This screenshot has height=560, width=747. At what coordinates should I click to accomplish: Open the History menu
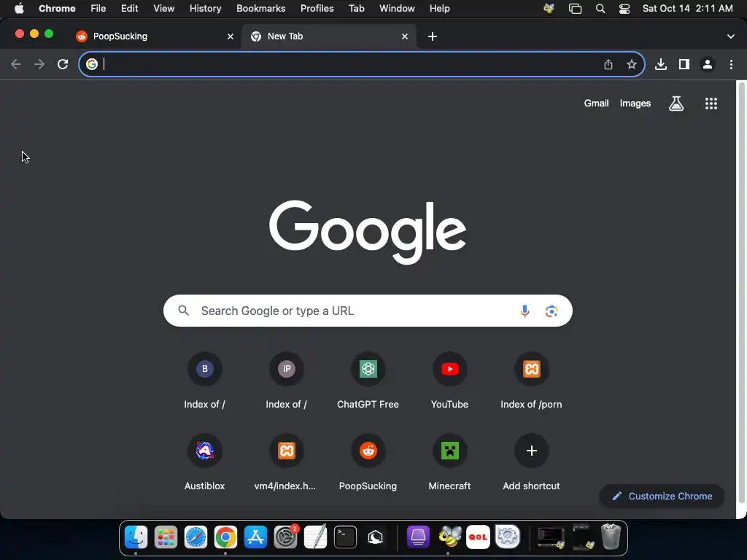click(205, 9)
